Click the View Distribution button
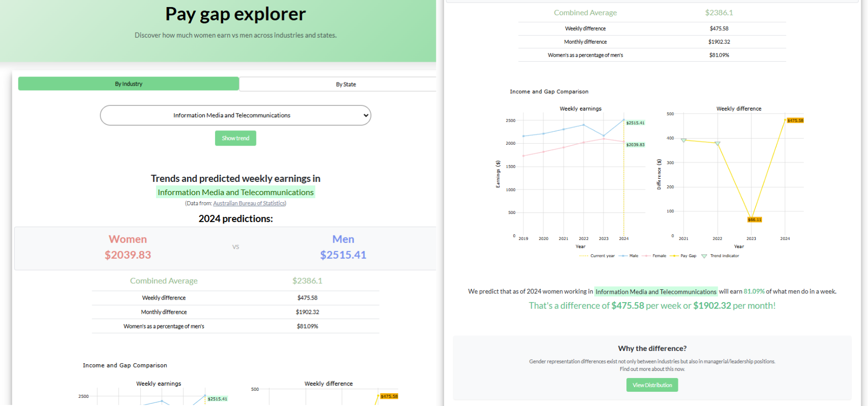868x406 pixels. (x=652, y=385)
